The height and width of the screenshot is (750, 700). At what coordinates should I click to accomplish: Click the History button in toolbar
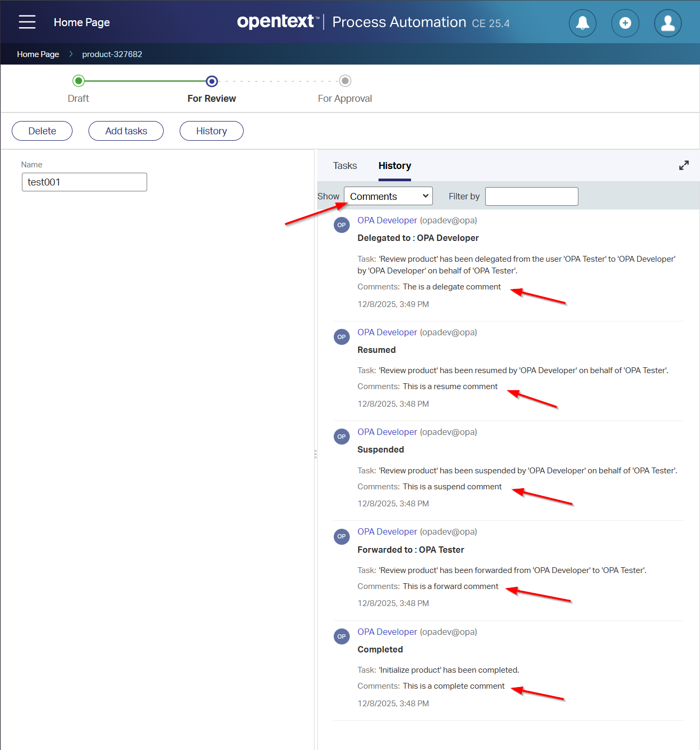click(x=211, y=131)
